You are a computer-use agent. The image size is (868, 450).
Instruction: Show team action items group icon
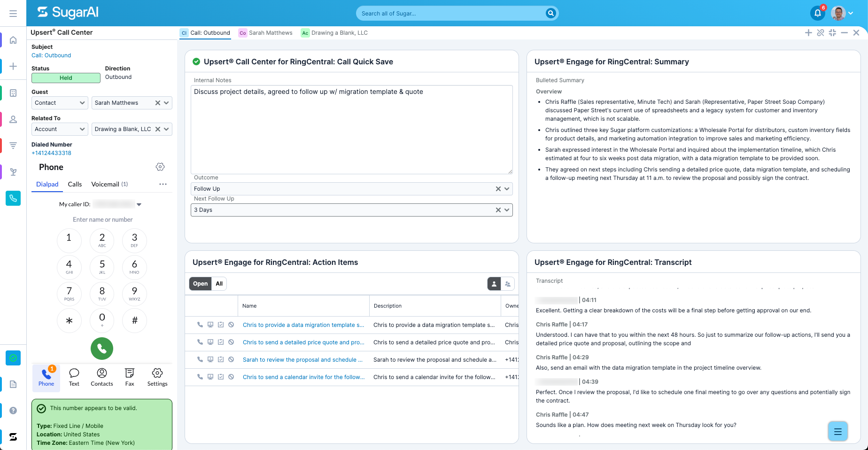(x=508, y=284)
